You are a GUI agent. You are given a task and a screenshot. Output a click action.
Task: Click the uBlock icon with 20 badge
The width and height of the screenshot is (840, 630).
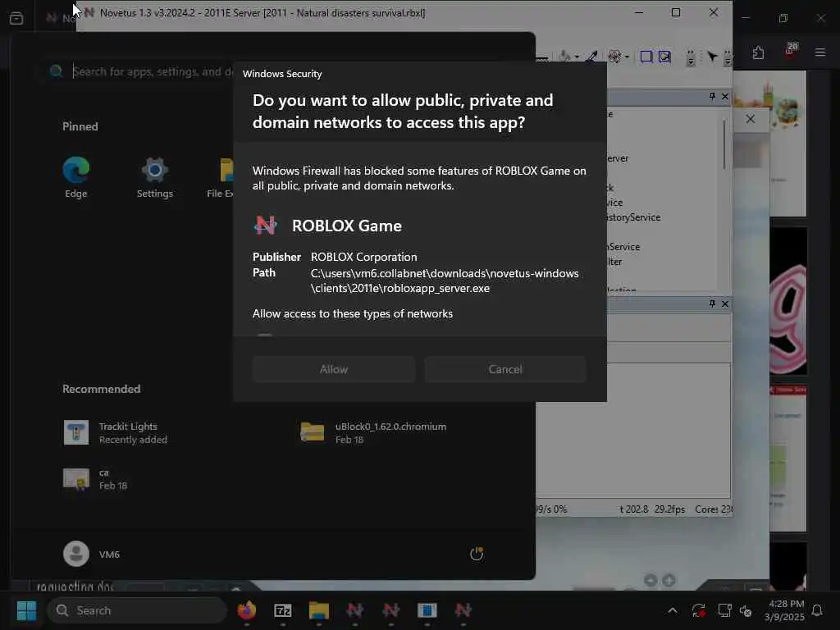pos(791,52)
